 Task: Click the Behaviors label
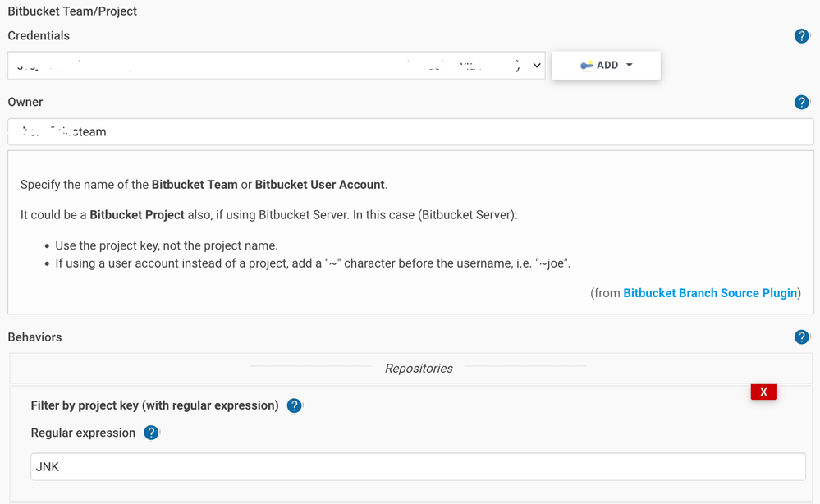34,337
